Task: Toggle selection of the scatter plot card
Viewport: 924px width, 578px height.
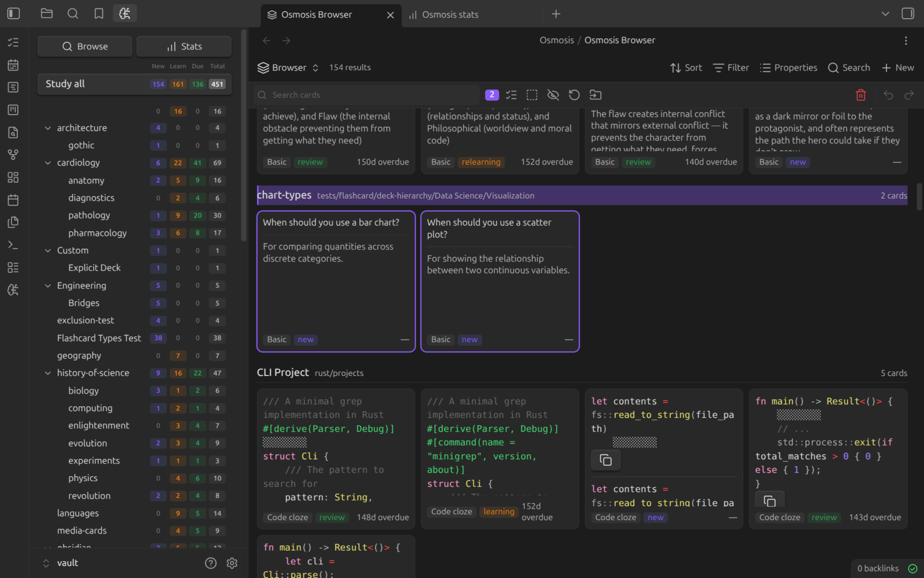Action: pyautogui.click(x=500, y=281)
